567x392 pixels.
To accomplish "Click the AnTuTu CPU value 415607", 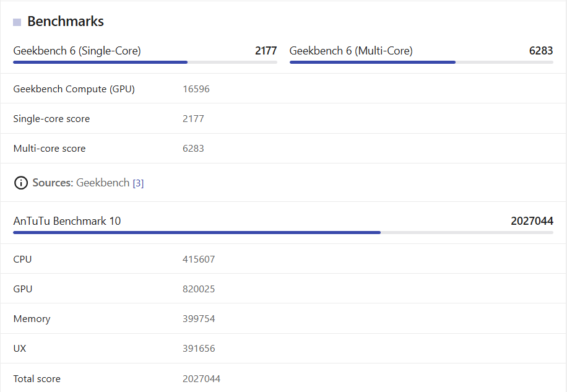I will click(x=199, y=259).
